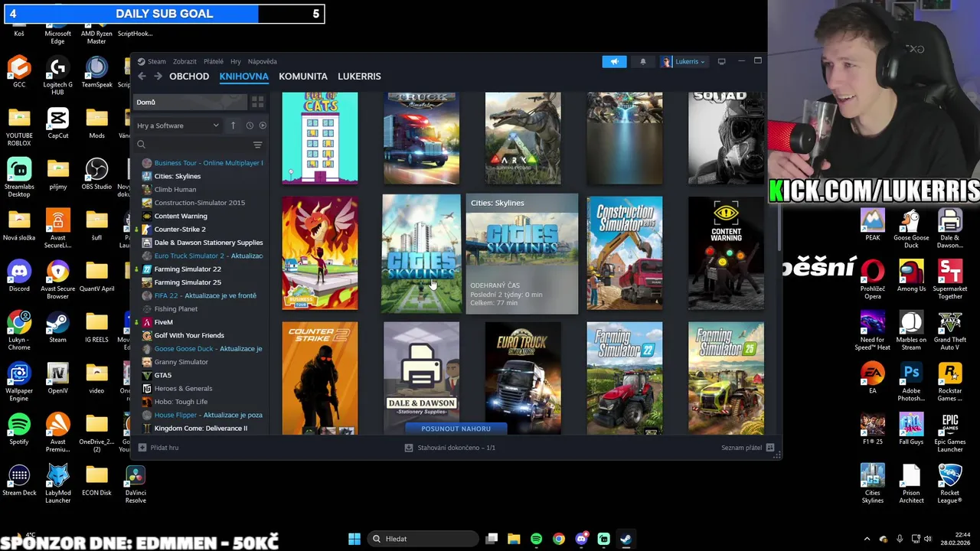Open Seznam přátel friends list
The width and height of the screenshot is (980, 551).
click(x=747, y=448)
